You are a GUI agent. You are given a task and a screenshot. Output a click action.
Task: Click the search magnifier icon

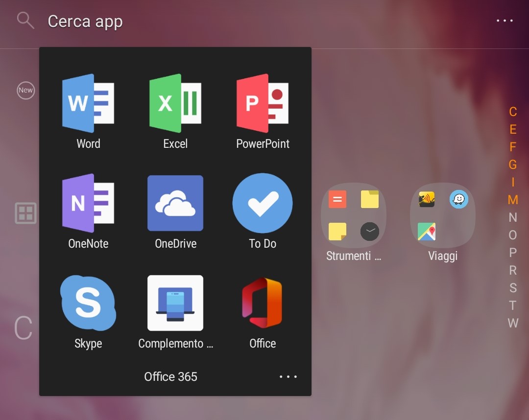(25, 20)
